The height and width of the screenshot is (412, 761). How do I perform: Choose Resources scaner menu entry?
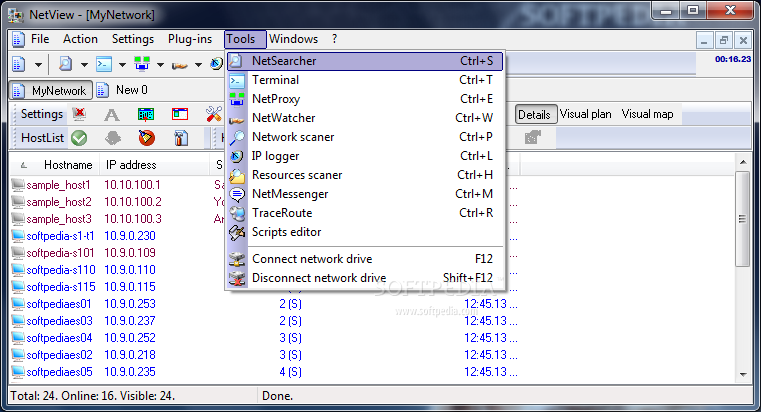pos(365,175)
